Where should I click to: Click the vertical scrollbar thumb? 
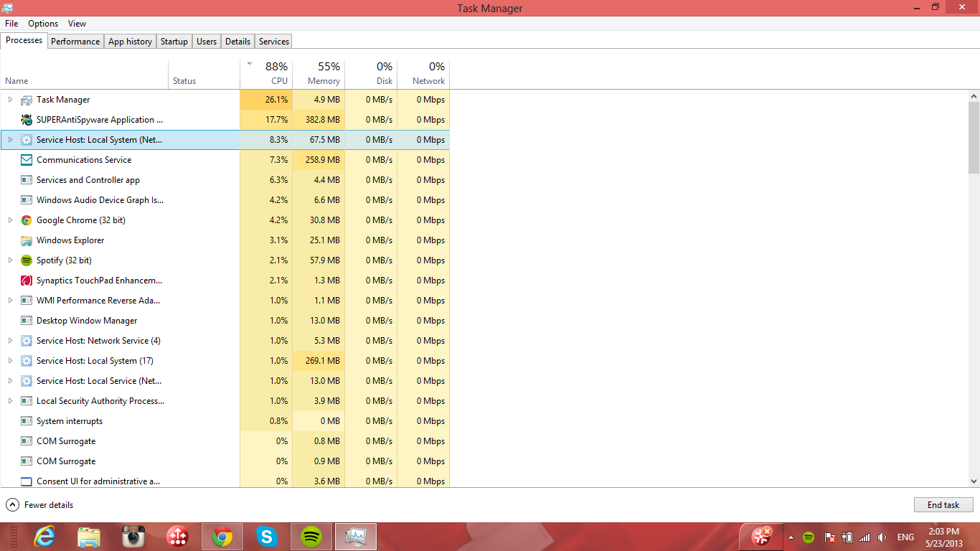coord(974,138)
